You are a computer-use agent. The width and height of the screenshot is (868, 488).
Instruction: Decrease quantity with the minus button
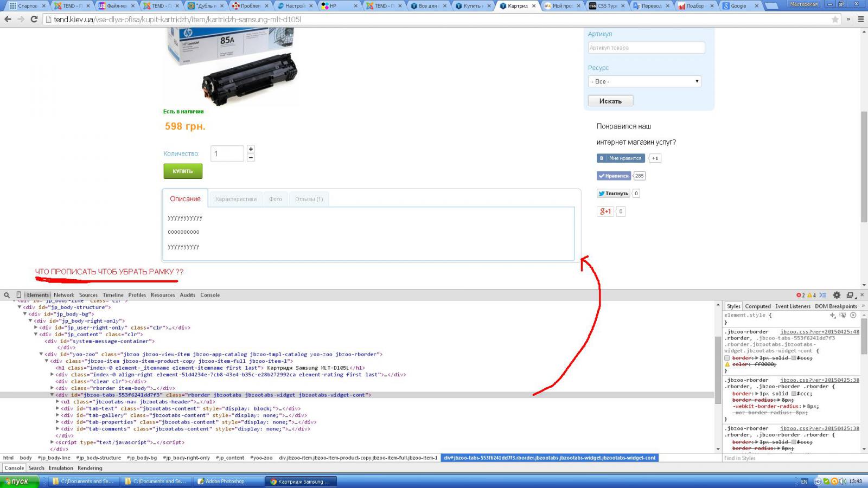(x=251, y=158)
